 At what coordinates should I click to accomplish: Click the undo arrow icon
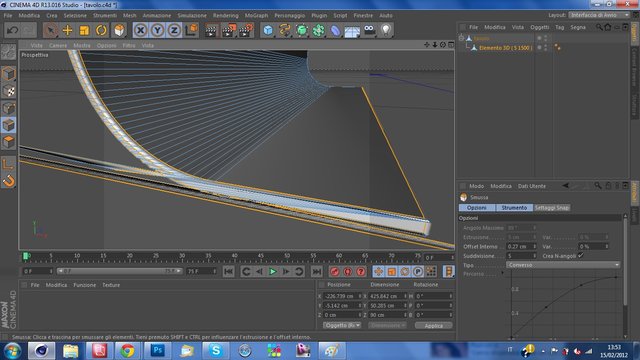coord(13,30)
